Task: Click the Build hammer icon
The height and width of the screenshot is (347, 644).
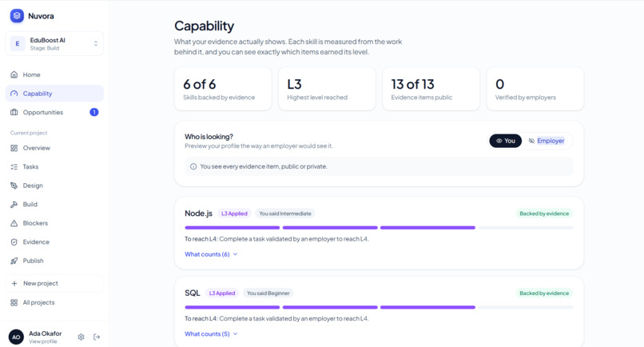Action: 14,205
